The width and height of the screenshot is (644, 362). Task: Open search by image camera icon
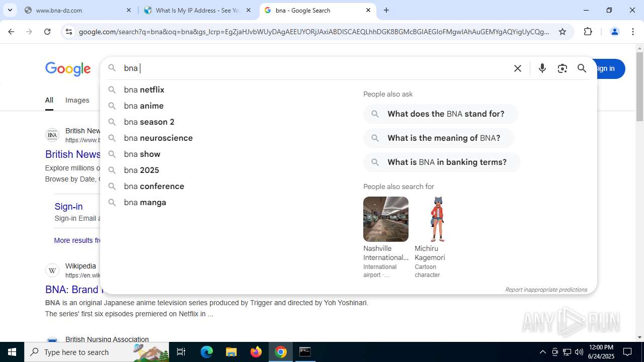pos(562,68)
